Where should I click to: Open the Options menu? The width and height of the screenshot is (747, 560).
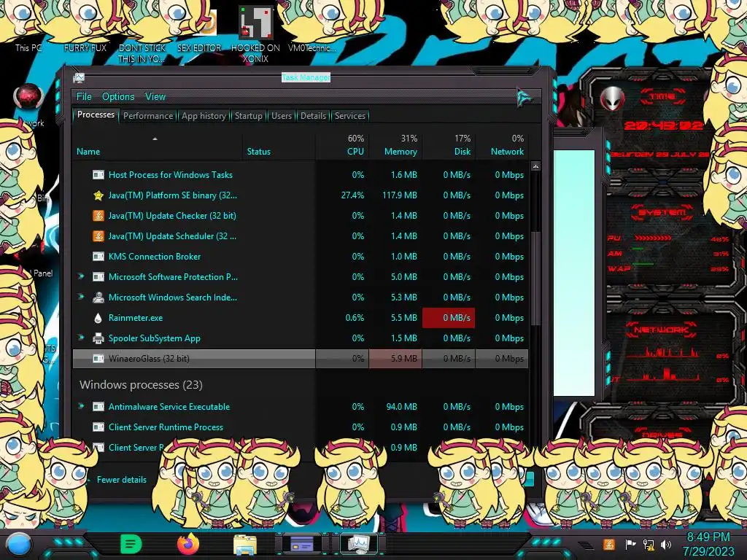pyautogui.click(x=118, y=97)
